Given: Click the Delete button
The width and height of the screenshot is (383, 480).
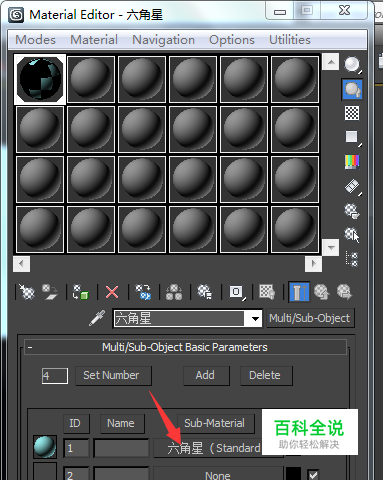Looking at the screenshot, I should point(266,376).
